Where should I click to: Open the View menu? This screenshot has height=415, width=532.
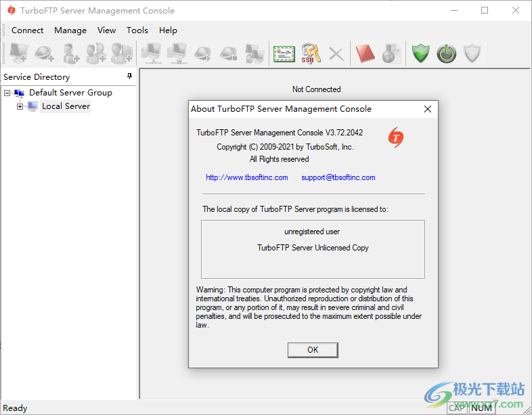(x=106, y=30)
